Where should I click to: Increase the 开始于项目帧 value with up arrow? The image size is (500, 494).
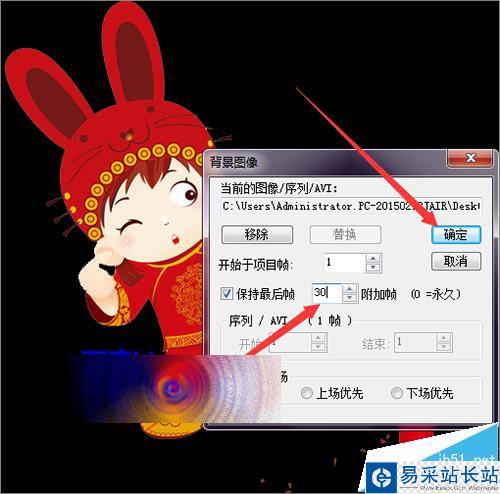tap(374, 259)
